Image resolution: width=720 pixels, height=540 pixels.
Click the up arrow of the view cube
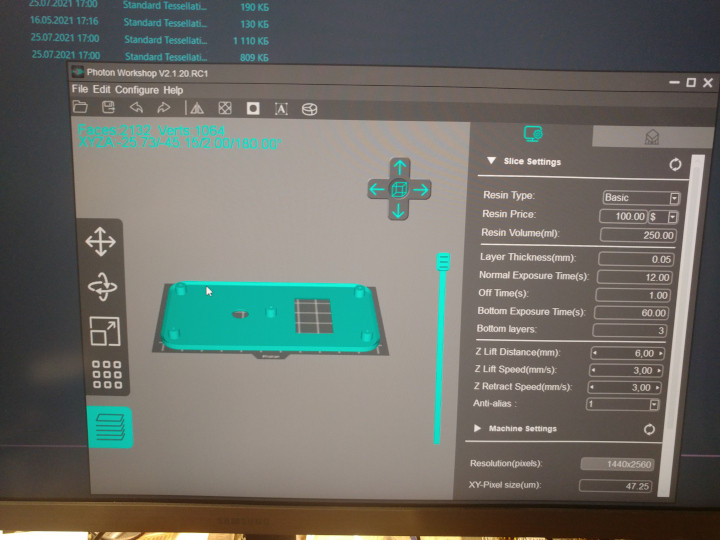tap(399, 167)
